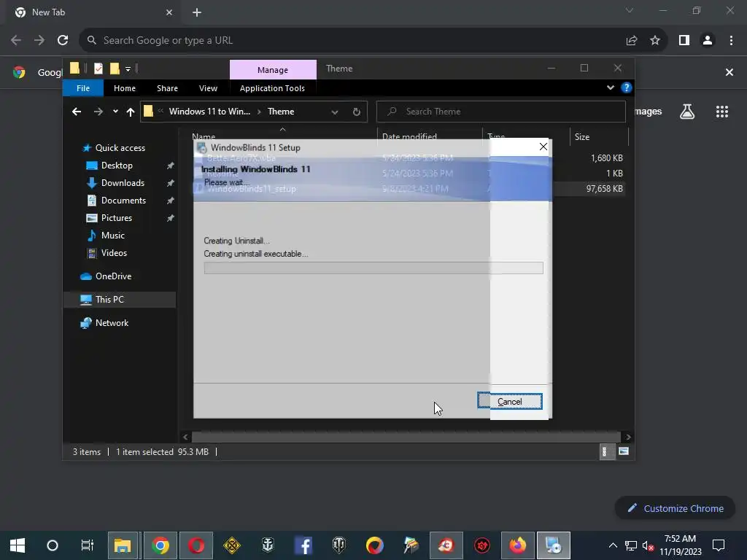
Task: Switch to the View ribbon tab
Action: coord(208,88)
